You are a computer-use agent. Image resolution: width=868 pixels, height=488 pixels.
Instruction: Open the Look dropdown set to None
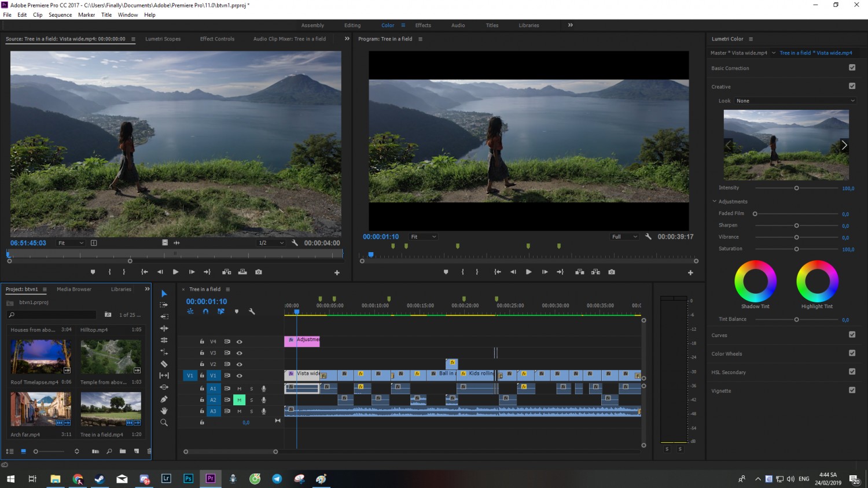tap(795, 101)
